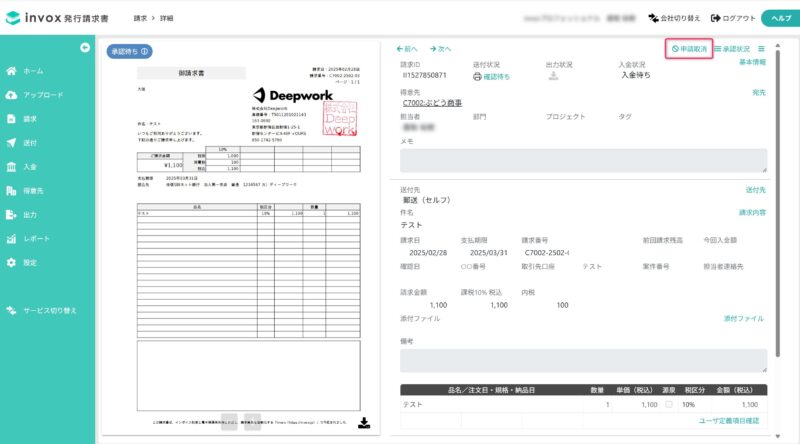
Task: Click the 支払期限 value 2025/03/31
Action: pos(488,253)
